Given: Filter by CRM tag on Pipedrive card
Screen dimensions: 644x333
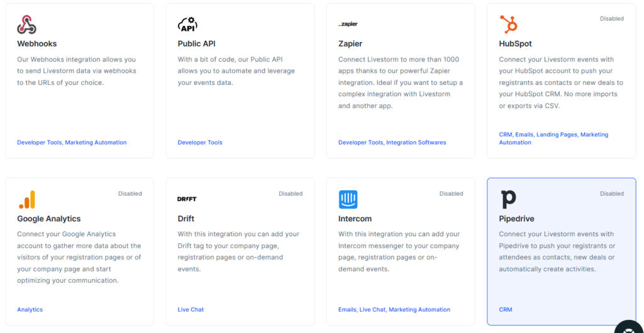Looking at the screenshot, I should [506, 310].
